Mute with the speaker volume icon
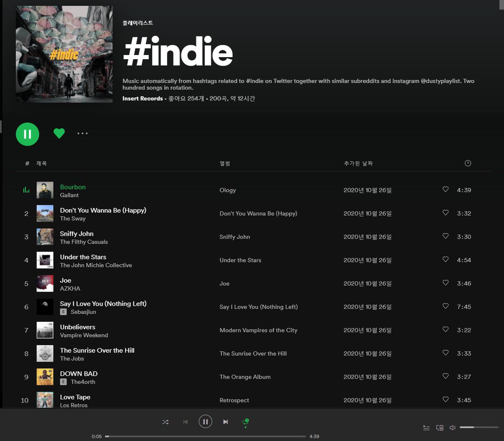The height and width of the screenshot is (441, 504). (x=452, y=428)
